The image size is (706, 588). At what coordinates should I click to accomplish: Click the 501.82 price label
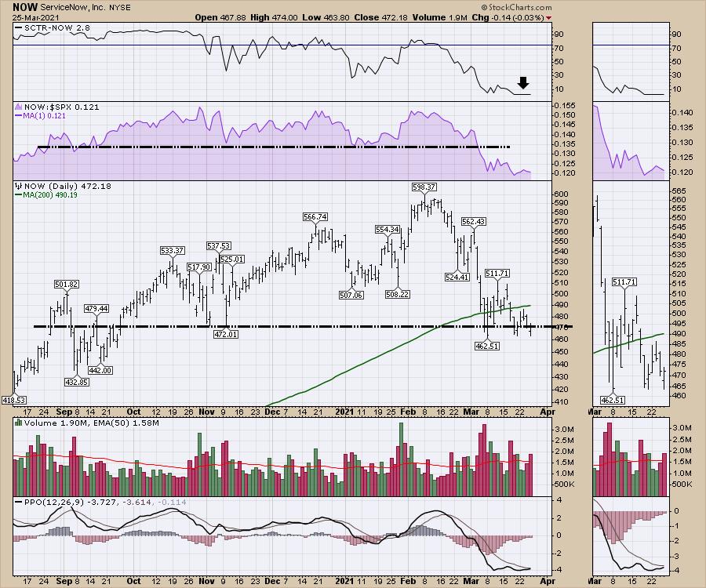point(67,284)
